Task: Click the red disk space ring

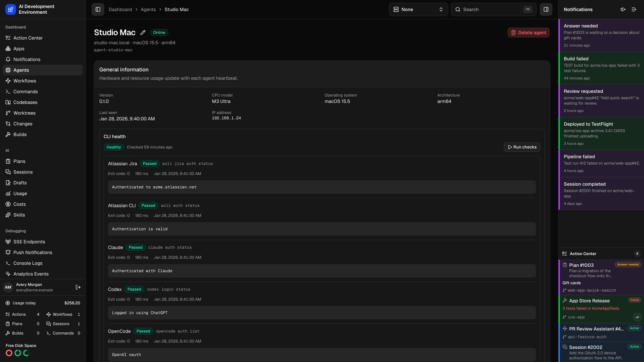Action: (9, 353)
